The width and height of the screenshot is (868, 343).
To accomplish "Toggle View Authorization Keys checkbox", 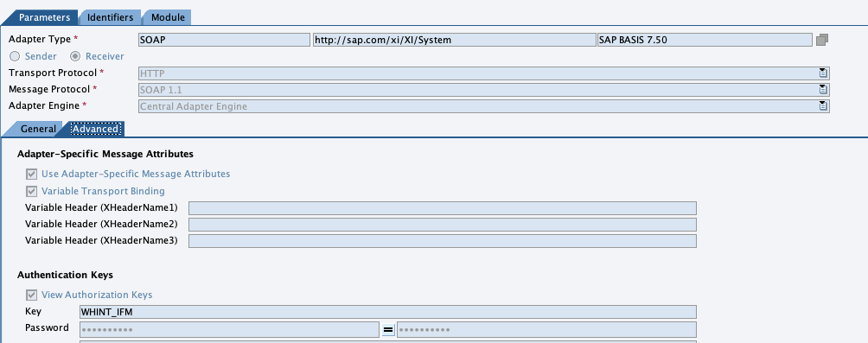I will (x=31, y=295).
